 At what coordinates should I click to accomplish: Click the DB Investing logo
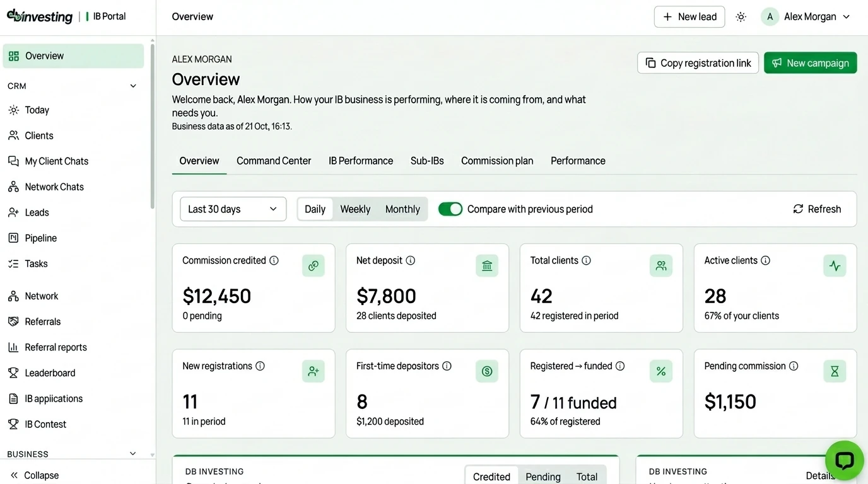coord(40,16)
